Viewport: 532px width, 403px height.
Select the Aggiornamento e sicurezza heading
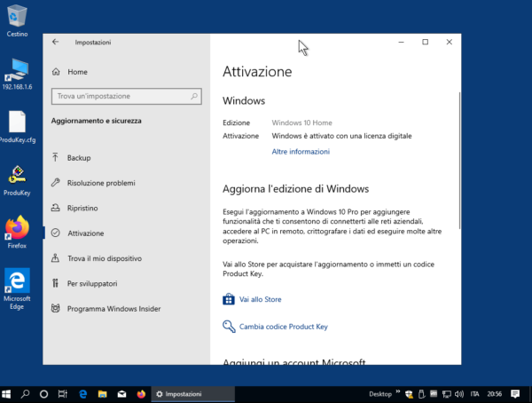97,121
